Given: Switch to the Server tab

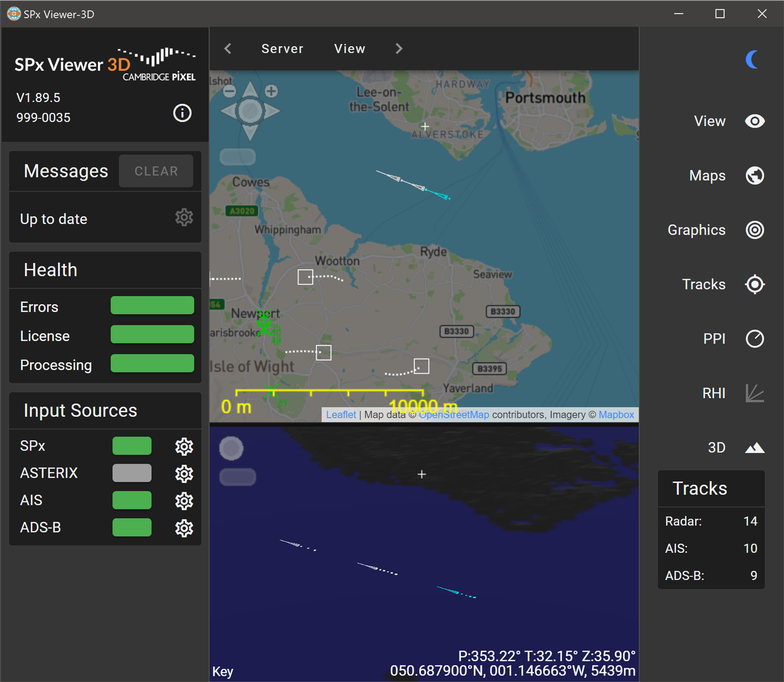Looking at the screenshot, I should tap(282, 49).
